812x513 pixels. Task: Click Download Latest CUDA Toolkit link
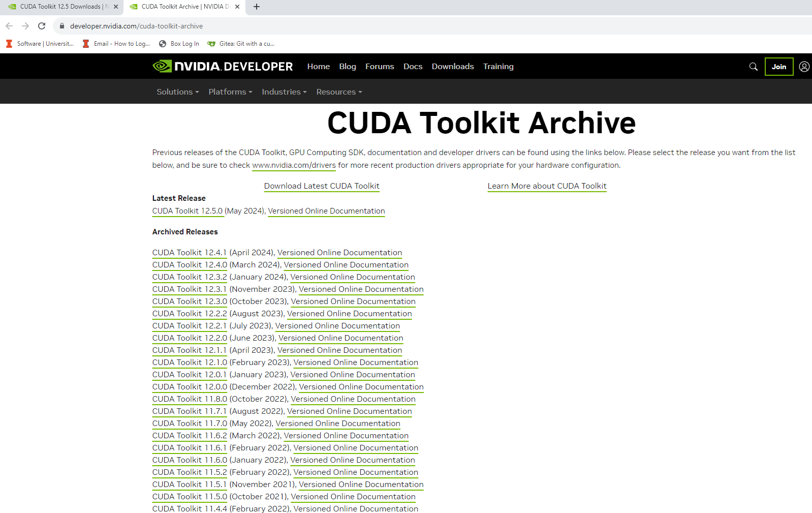point(322,186)
